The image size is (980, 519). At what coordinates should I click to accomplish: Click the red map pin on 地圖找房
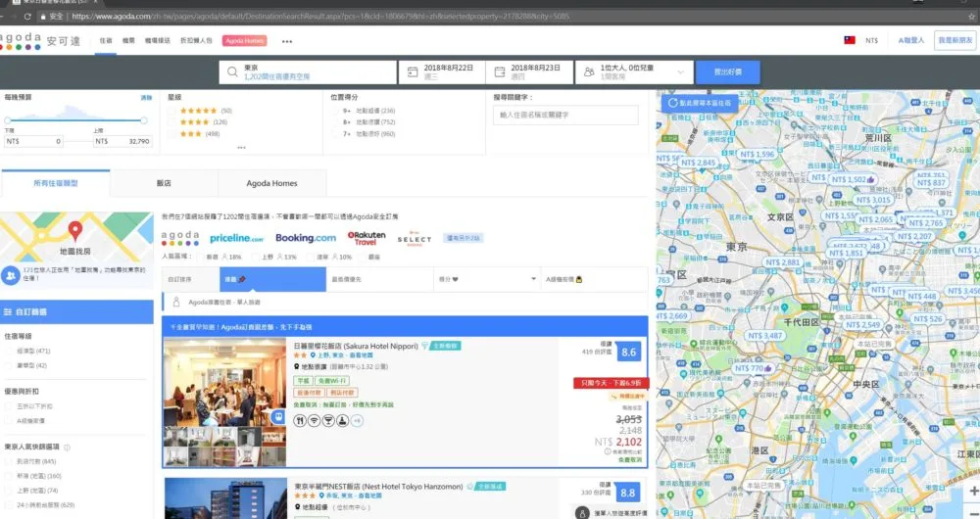[75, 230]
